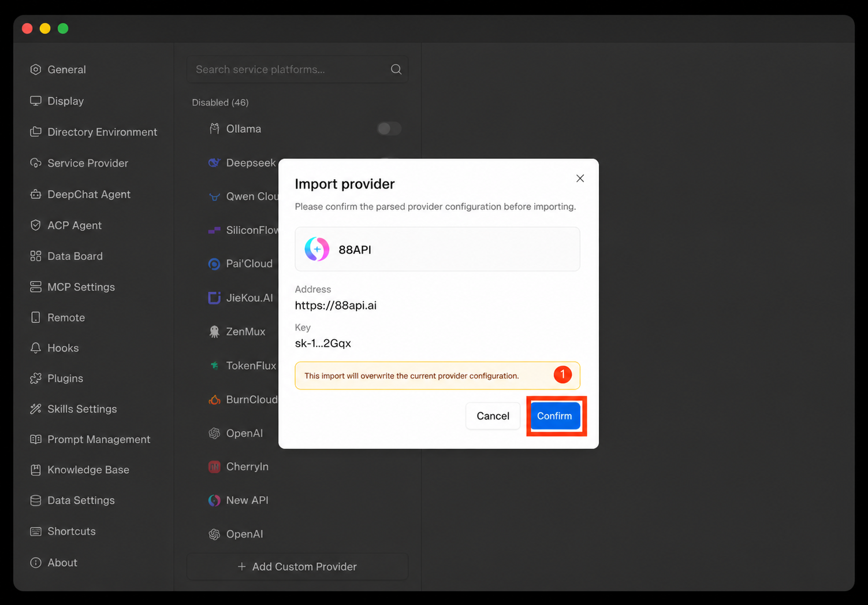Close the Import provider dialog

[580, 178]
